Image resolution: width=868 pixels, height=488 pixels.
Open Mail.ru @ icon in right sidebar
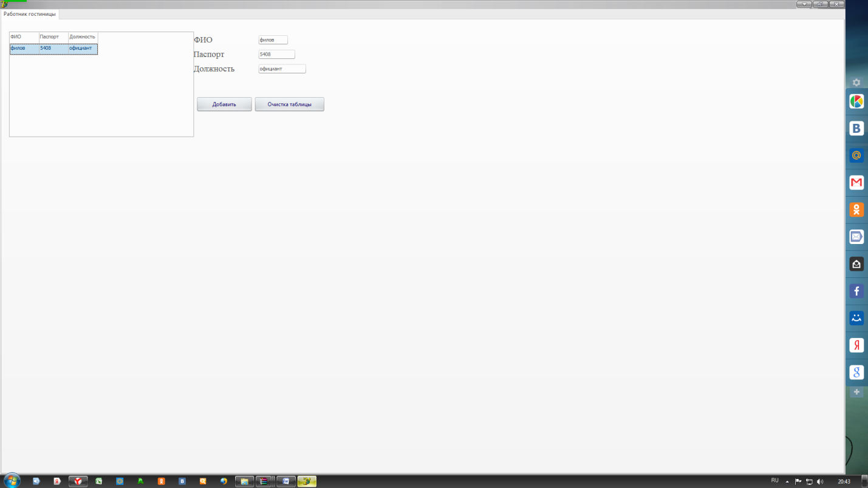856,155
